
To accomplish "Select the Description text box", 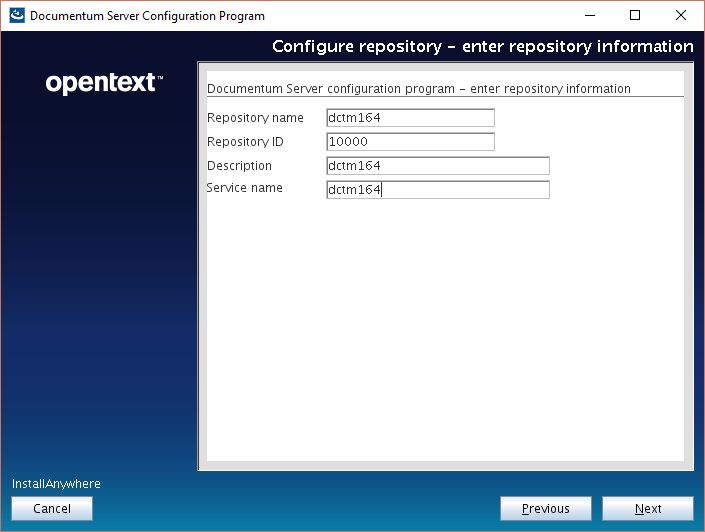I will click(437, 166).
